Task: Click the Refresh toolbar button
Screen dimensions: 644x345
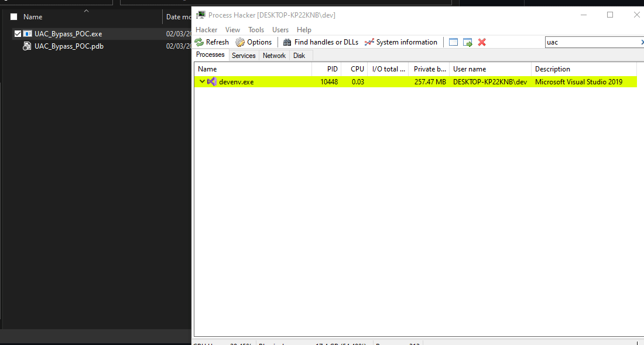Action: [x=211, y=42]
